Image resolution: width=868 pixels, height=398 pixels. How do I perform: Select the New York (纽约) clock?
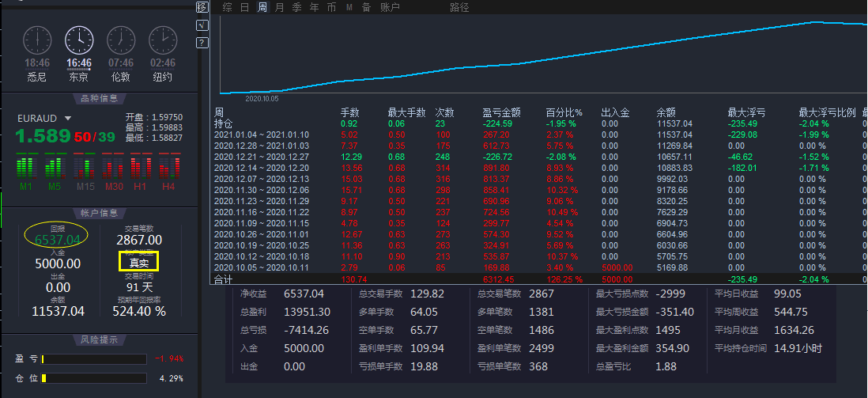point(163,55)
